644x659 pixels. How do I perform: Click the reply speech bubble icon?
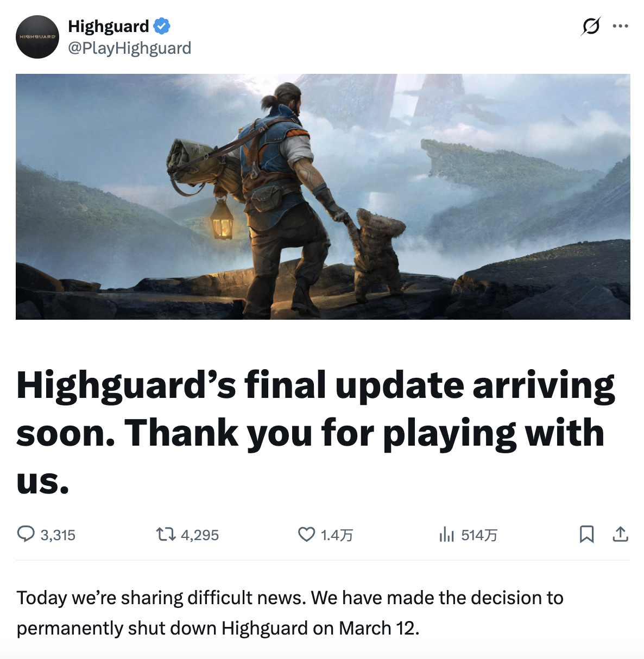click(26, 534)
